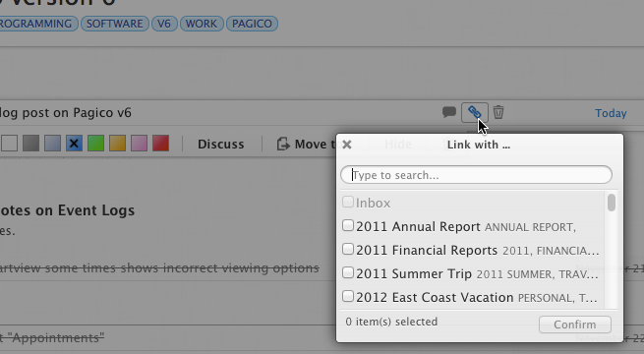The width and height of the screenshot is (644, 354).
Task: Choose the green color swatch
Action: 95,144
